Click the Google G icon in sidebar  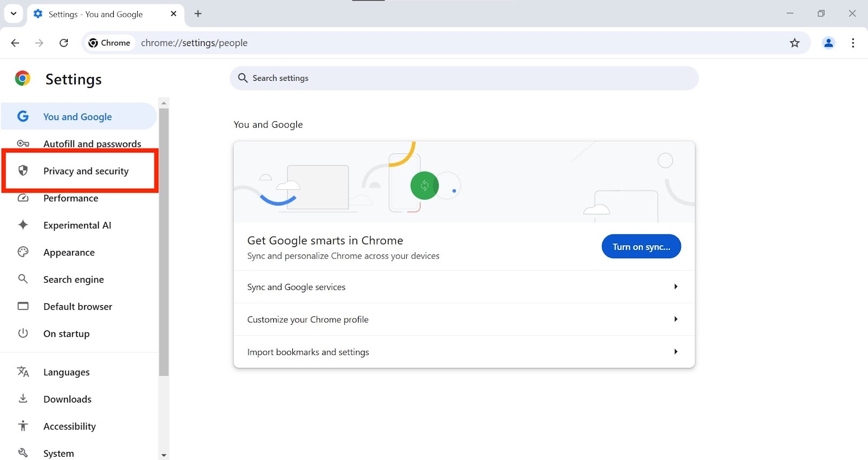23,116
